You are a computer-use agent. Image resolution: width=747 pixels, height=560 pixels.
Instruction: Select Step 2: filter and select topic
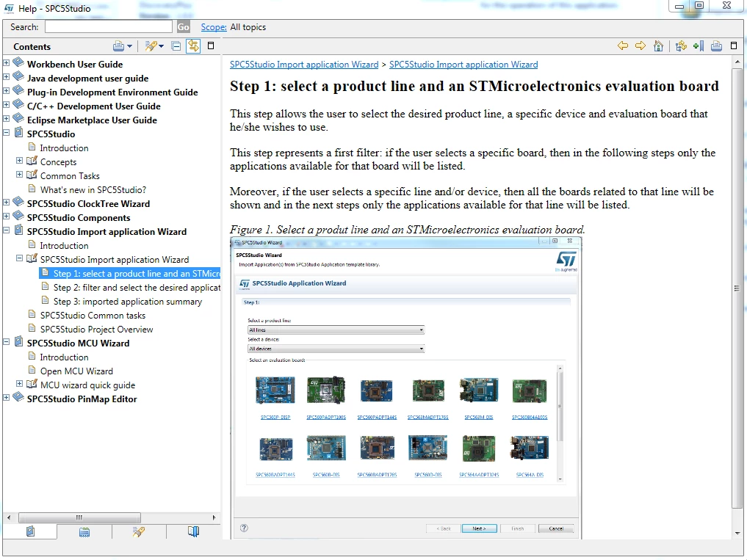click(137, 287)
